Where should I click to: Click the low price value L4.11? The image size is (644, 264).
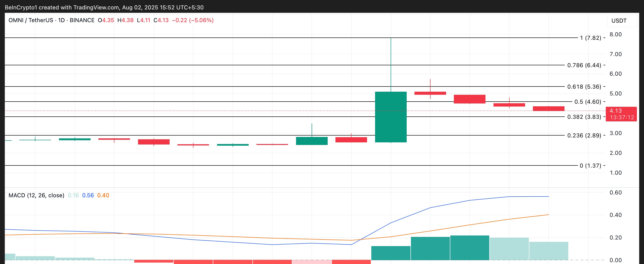pos(143,20)
